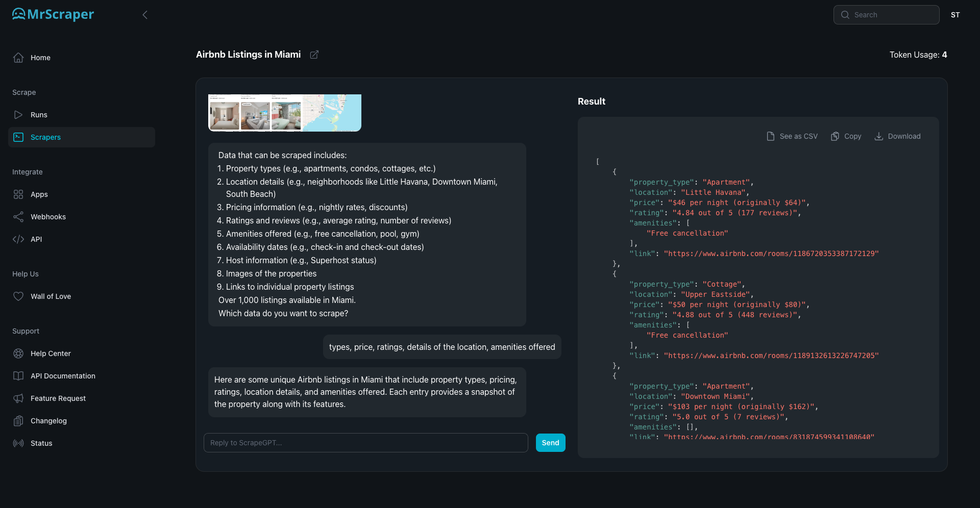Click the "Downtown Miami" location value
980x508 pixels.
pos(716,396)
